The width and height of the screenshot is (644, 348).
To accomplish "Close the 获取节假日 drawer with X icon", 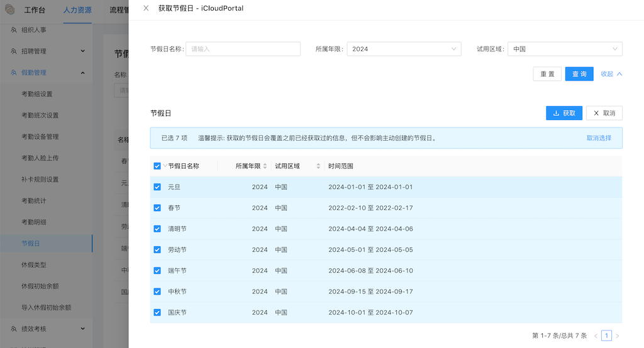I will coord(146,8).
